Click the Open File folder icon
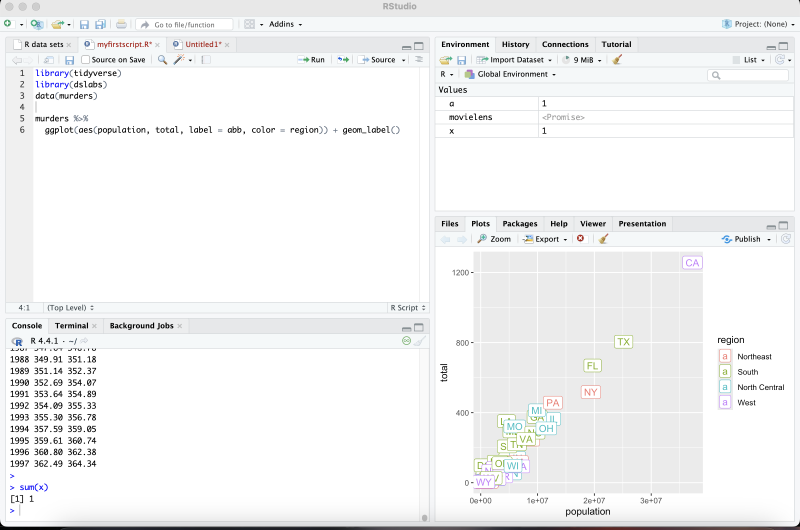Image resolution: width=800 pixels, height=530 pixels. pos(58,24)
